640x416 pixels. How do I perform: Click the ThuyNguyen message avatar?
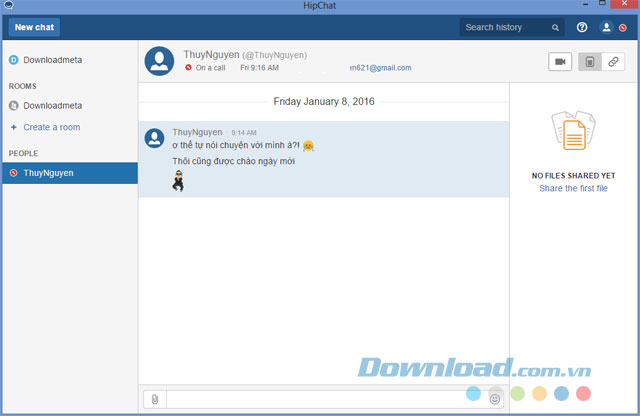tap(154, 138)
